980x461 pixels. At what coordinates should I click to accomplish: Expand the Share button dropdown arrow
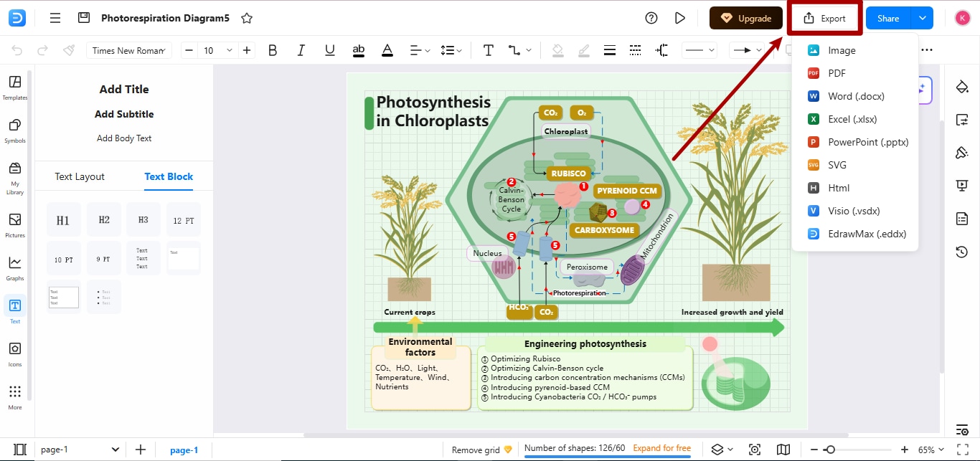coord(922,19)
